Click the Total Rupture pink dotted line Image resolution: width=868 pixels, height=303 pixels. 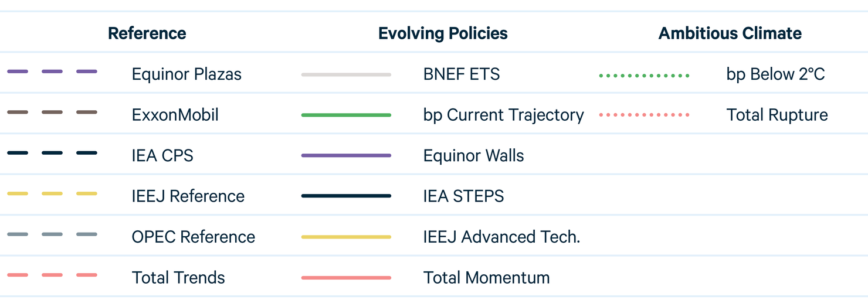644,115
